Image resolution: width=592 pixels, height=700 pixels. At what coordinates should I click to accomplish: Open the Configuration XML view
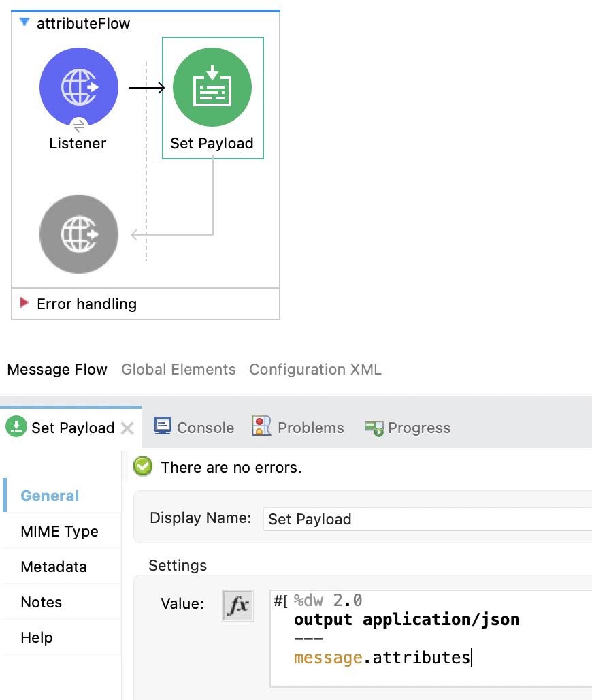coord(316,369)
